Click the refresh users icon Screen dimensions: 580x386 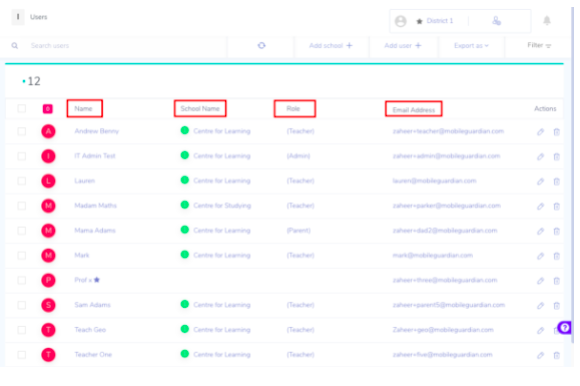[262, 45]
